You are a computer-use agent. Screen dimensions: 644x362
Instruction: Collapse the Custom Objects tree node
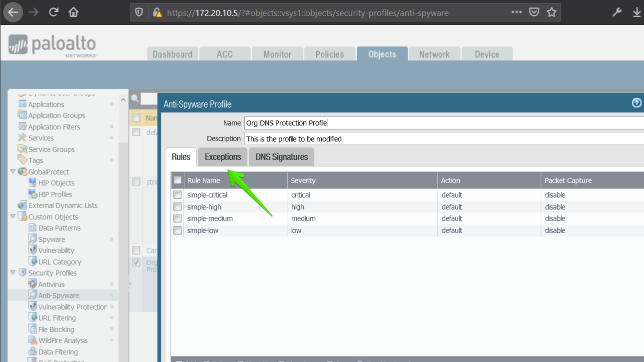13,216
